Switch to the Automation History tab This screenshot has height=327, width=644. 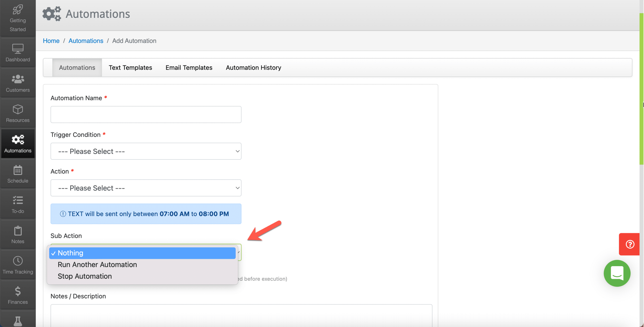pyautogui.click(x=253, y=67)
